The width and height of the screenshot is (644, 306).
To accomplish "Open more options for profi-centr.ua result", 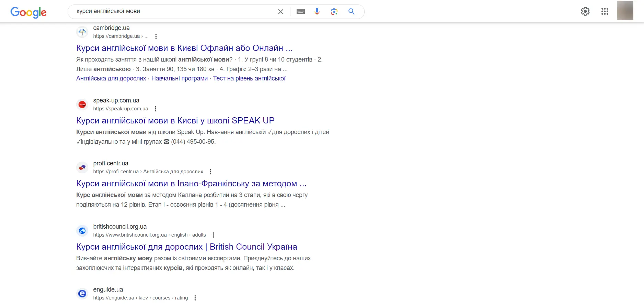I will tap(210, 172).
